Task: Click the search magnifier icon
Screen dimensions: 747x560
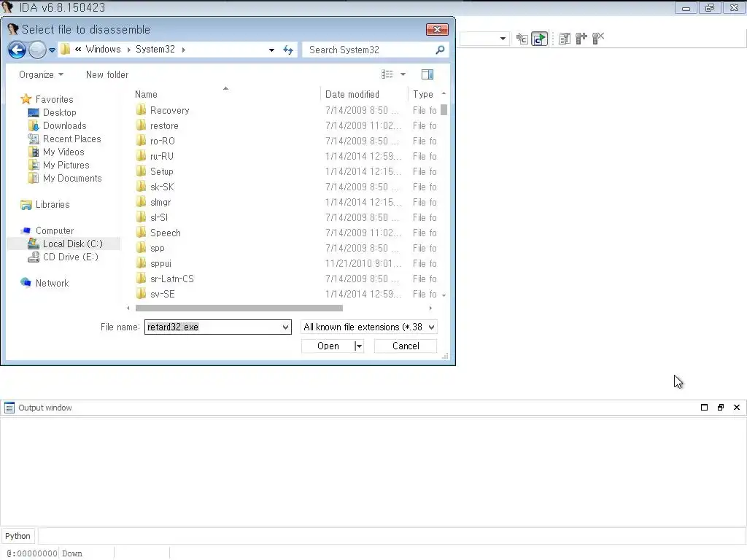Action: 440,50
